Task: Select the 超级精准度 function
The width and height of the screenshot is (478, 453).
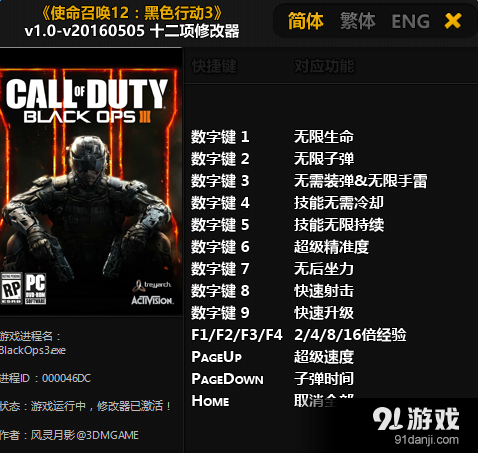Action: point(331,247)
